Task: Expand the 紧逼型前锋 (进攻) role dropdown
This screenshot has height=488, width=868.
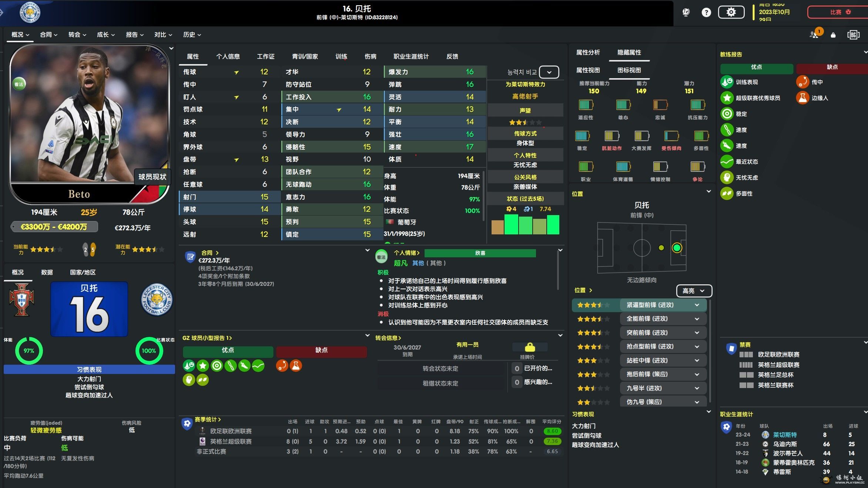Action: tap(697, 305)
